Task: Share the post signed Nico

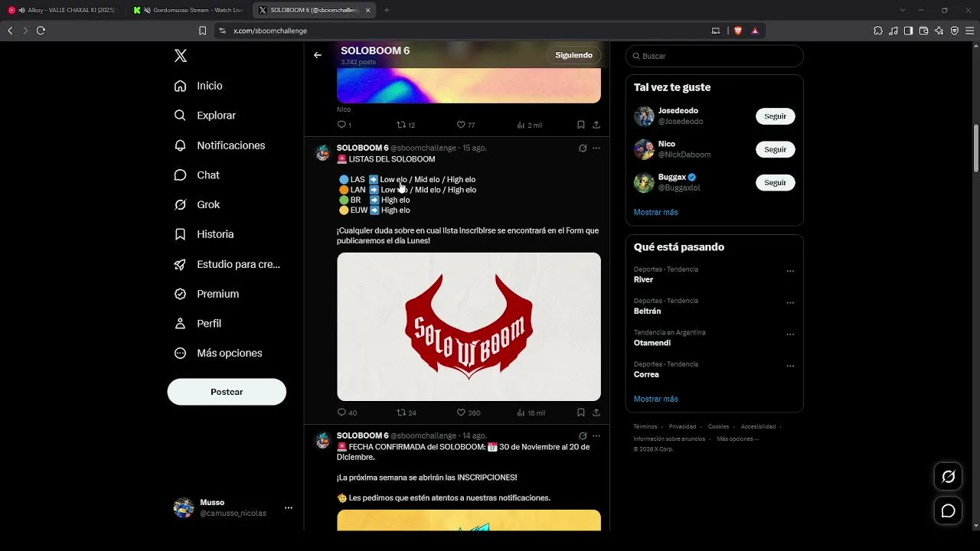Action: (x=596, y=125)
